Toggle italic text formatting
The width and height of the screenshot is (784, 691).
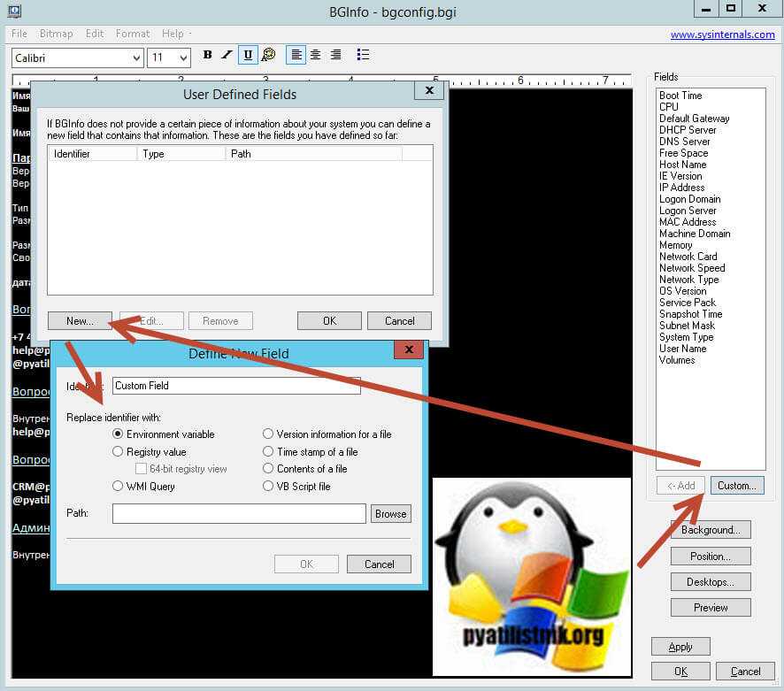point(227,55)
